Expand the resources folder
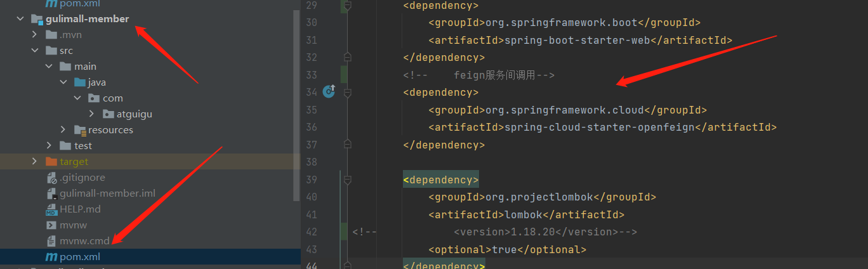 pos(63,130)
